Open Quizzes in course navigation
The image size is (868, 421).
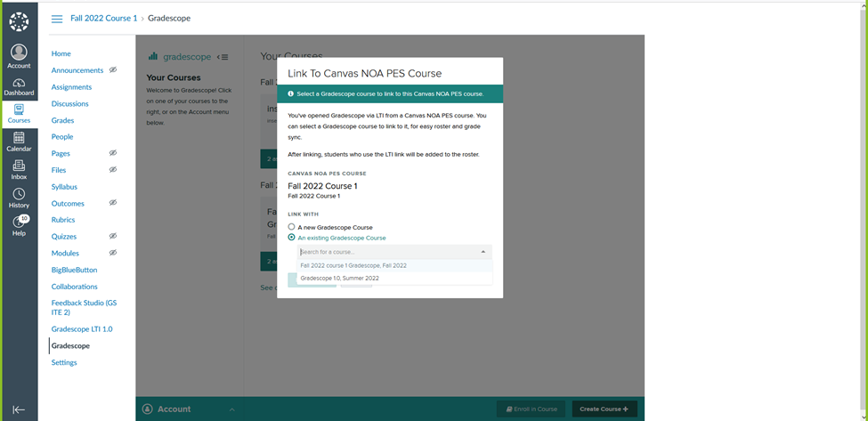64,236
